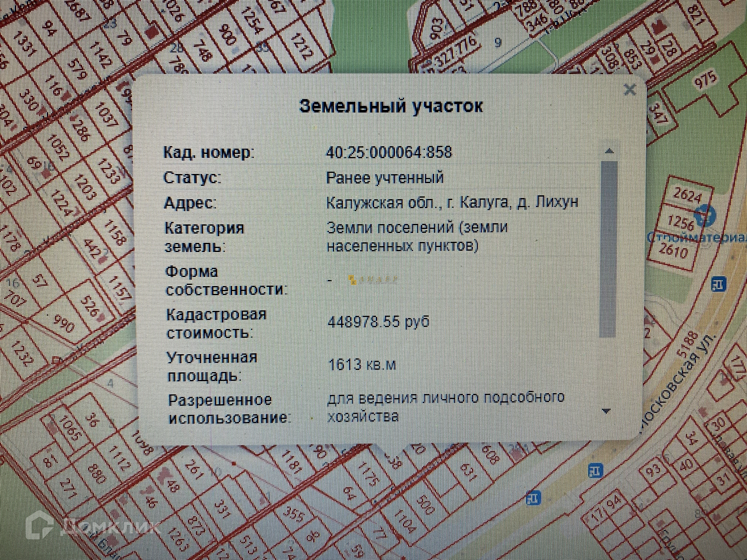The width and height of the screenshot is (747, 560).
Task: Click the lowest bus stop icon on the map
Action: tap(533, 498)
